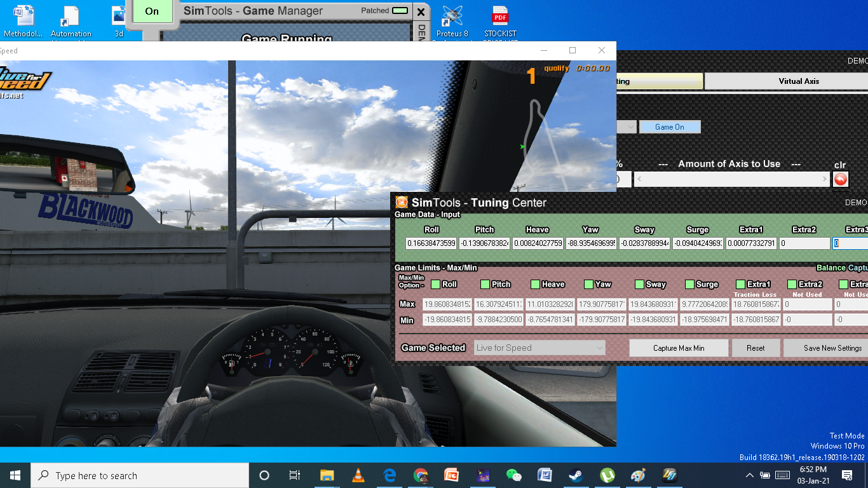The image size is (868, 488).
Task: Click the Amount of Axis to Use field
Action: coord(731,179)
